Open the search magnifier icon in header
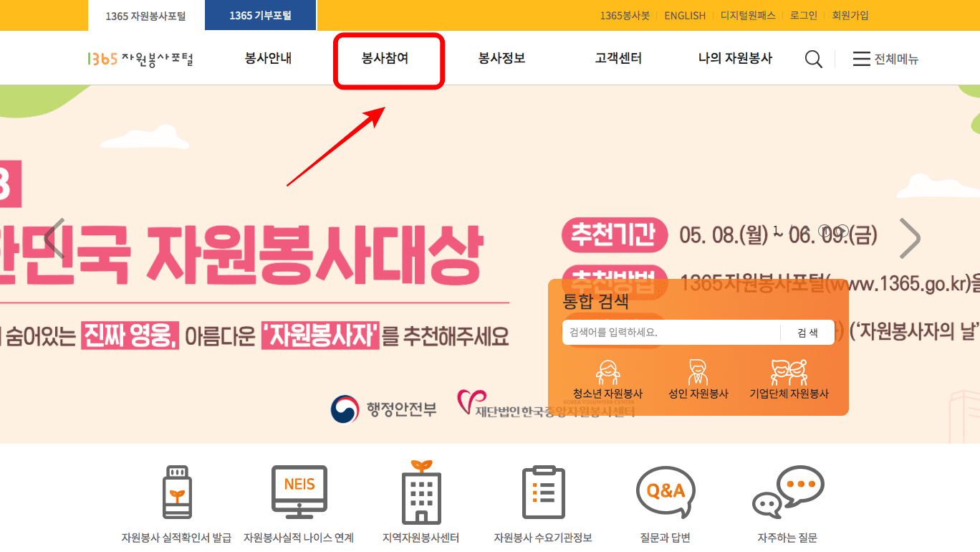 pyautogui.click(x=814, y=60)
